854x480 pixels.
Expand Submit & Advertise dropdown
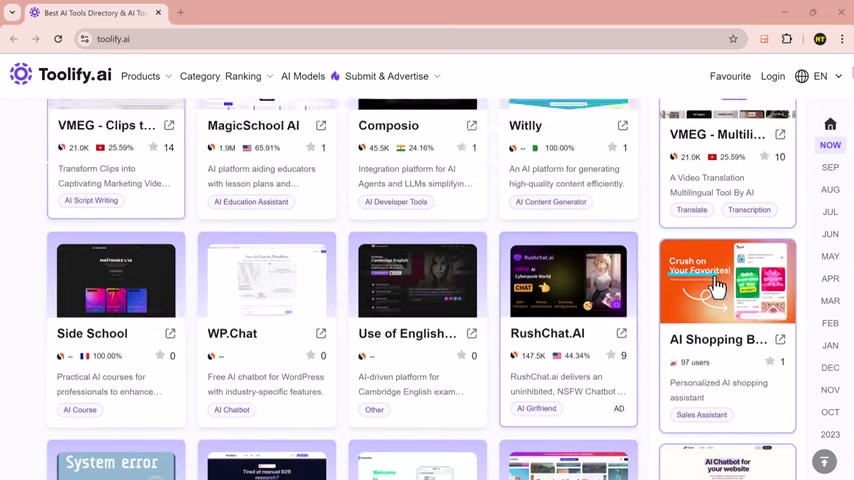393,76
